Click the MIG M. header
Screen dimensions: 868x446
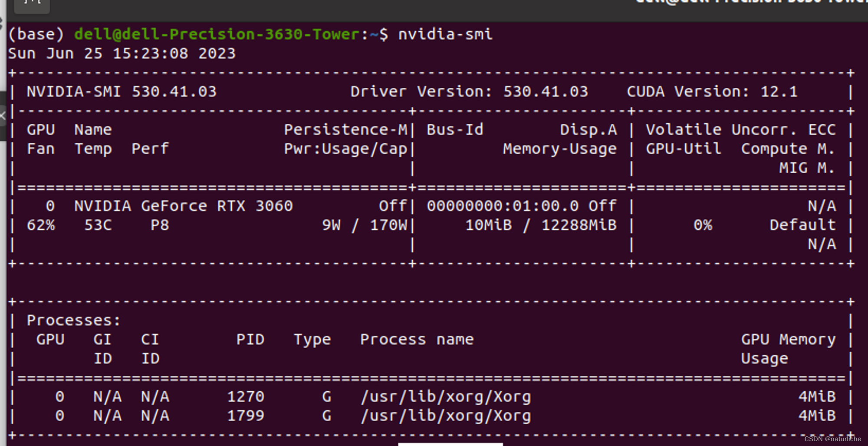click(807, 168)
